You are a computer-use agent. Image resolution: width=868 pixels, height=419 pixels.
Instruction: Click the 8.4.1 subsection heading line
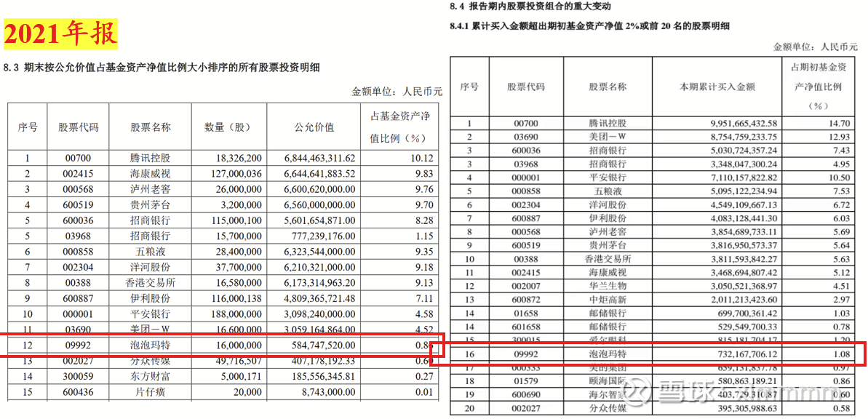(589, 26)
